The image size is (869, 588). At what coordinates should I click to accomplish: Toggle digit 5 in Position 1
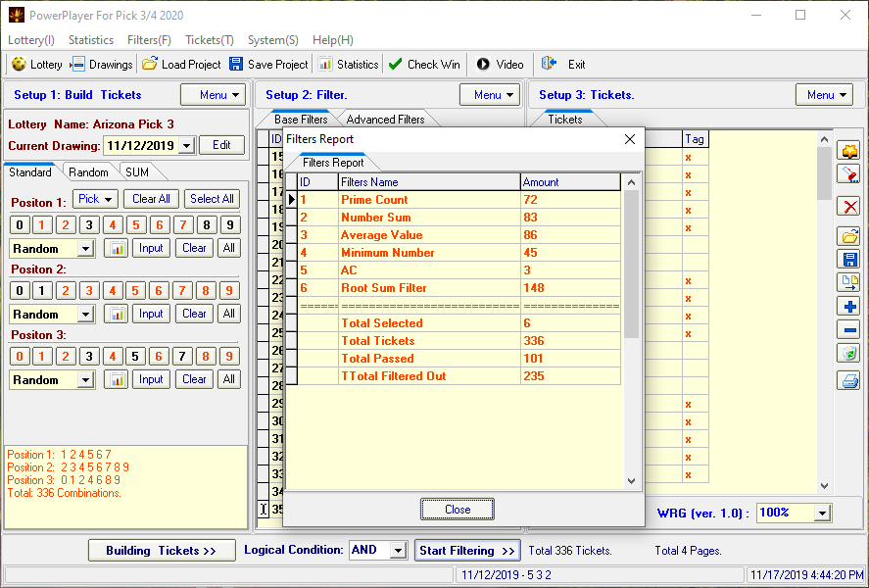pyautogui.click(x=136, y=225)
